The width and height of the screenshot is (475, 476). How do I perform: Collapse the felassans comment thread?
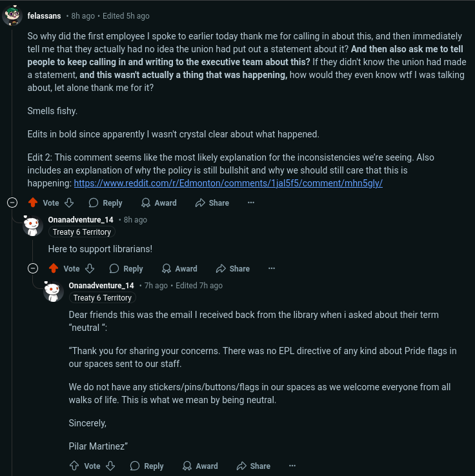(12, 203)
